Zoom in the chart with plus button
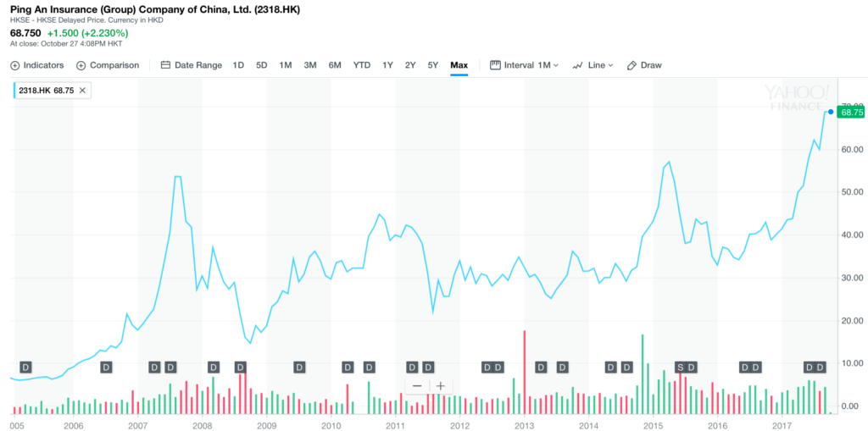868x431 pixels. tap(441, 385)
